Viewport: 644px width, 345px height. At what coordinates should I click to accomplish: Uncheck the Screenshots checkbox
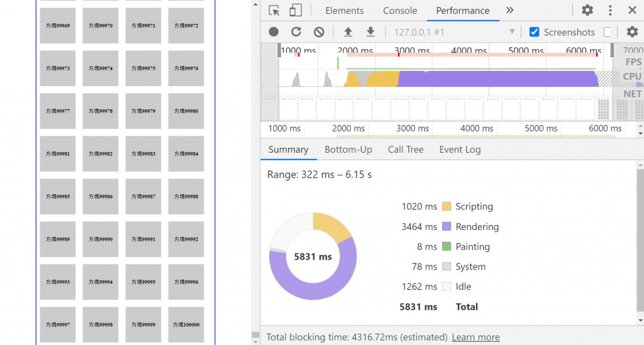click(x=534, y=32)
